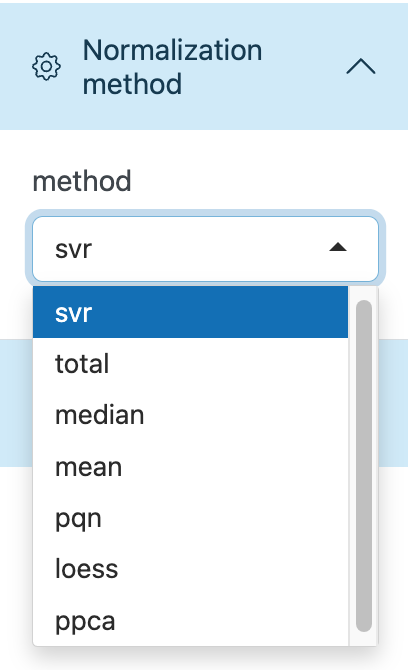Screen dimensions: 408x670
Task: Select loess normalization
Action: coord(191,569)
